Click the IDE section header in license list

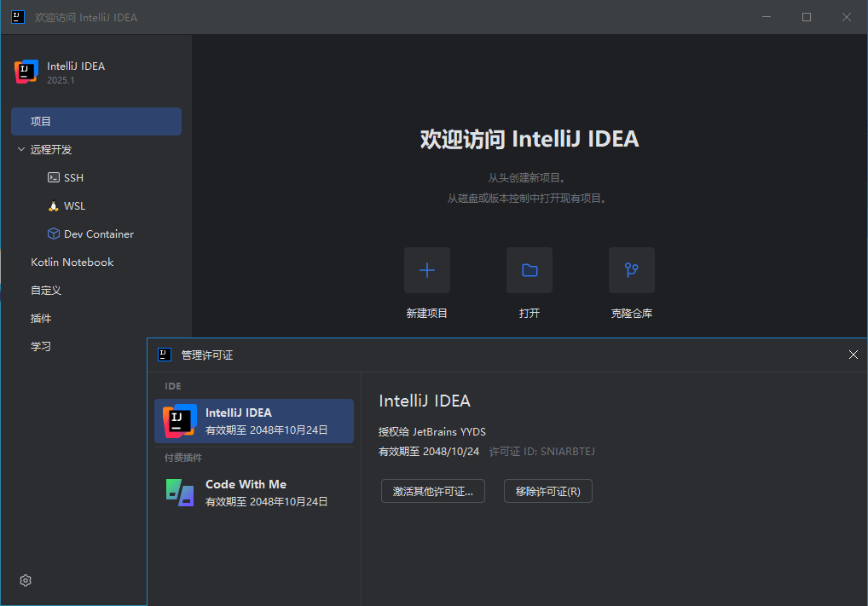[173, 386]
